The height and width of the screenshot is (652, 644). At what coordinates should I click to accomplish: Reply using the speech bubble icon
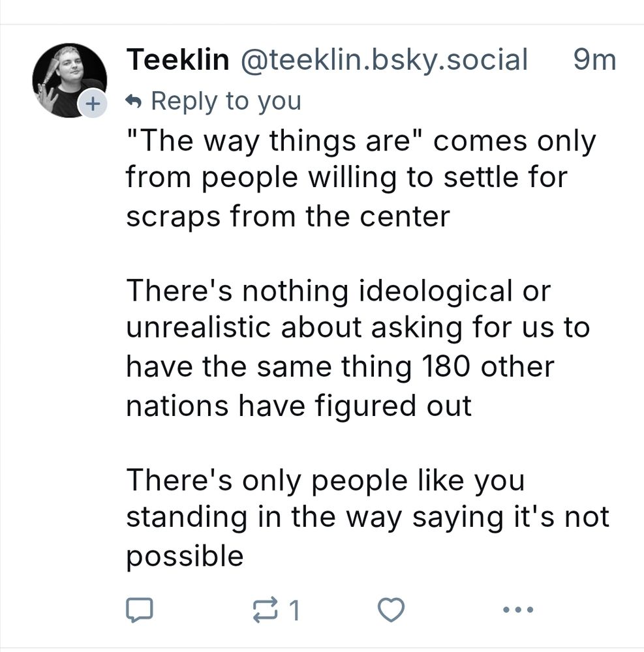tap(139, 610)
